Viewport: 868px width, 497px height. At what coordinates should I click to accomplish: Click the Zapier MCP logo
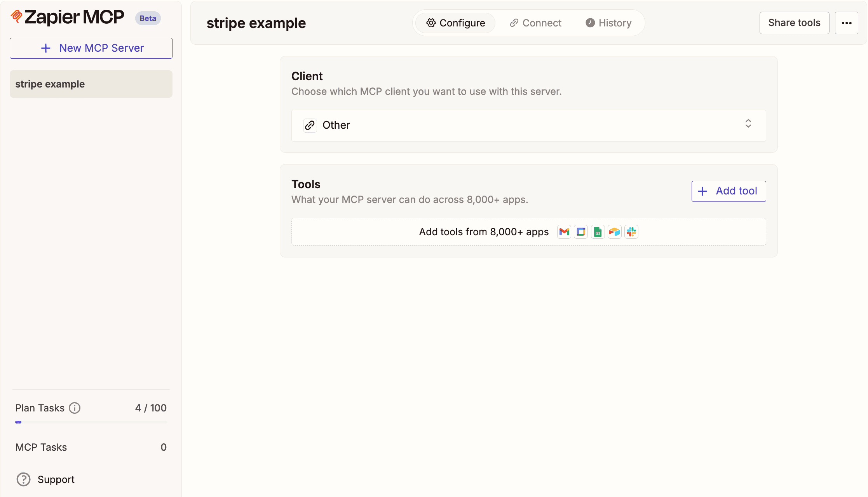point(67,17)
